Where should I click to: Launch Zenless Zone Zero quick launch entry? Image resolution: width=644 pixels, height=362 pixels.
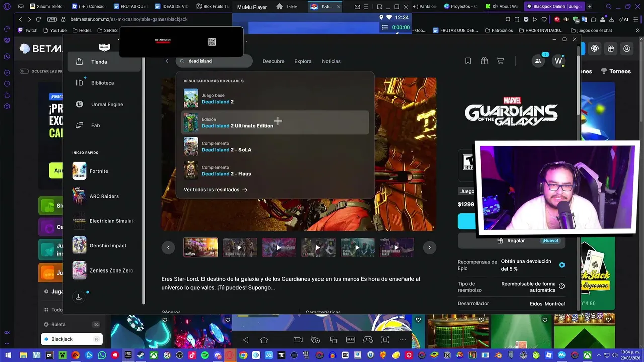coord(104,270)
